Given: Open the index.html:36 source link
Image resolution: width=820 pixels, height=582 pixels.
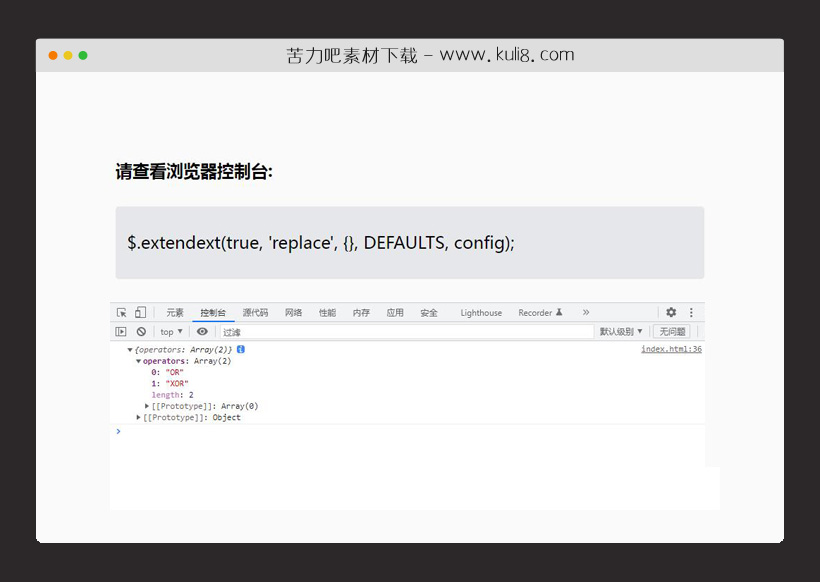Looking at the screenshot, I should (x=671, y=348).
